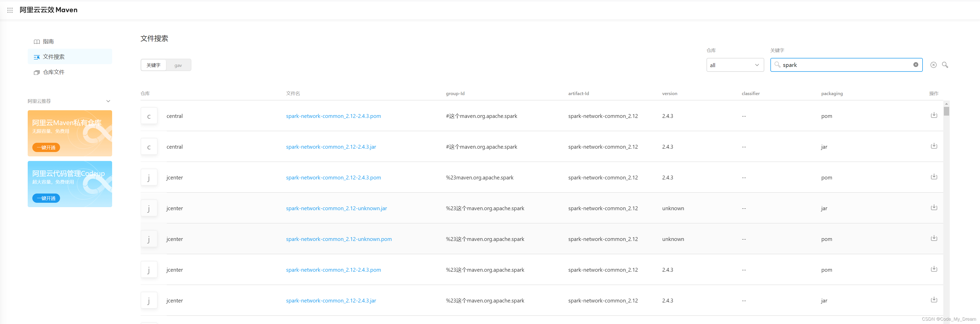Screen dimensions: 980x324
Task: Click the j badge in unknown jar row
Action: [149, 208]
